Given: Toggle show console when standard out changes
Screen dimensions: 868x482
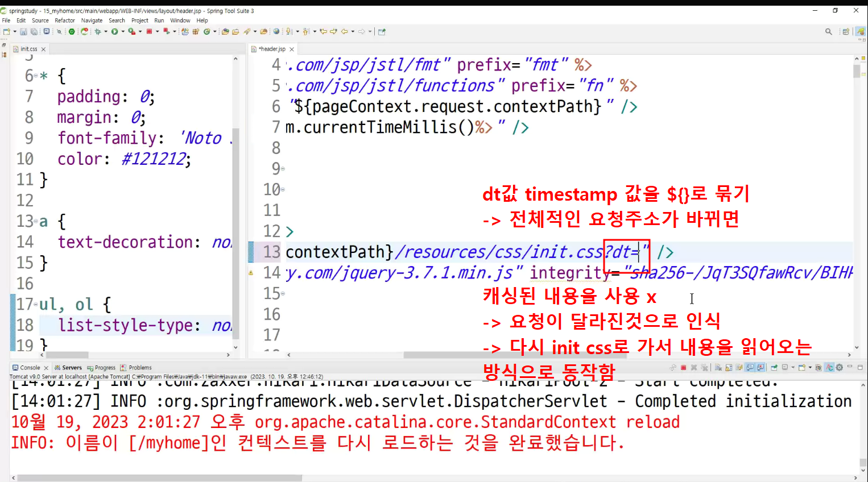Looking at the screenshot, I should (x=750, y=368).
